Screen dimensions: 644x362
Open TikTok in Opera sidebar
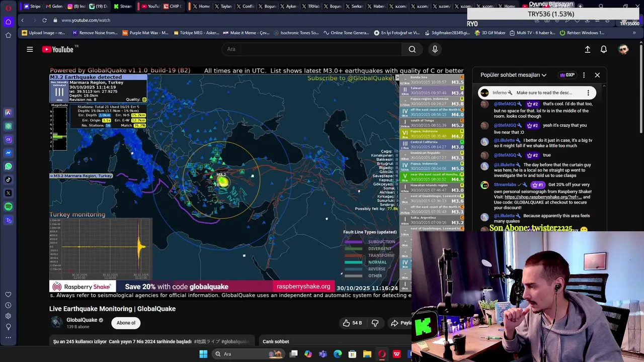(8, 179)
